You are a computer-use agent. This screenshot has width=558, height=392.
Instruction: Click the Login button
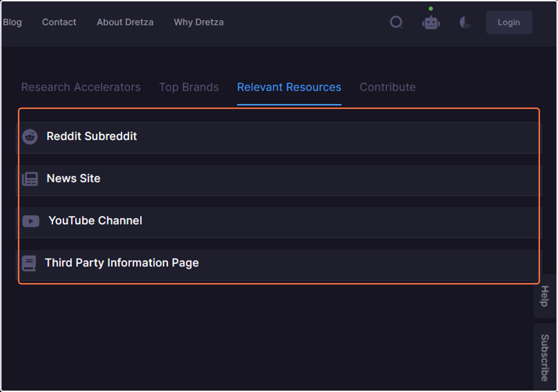[509, 22]
